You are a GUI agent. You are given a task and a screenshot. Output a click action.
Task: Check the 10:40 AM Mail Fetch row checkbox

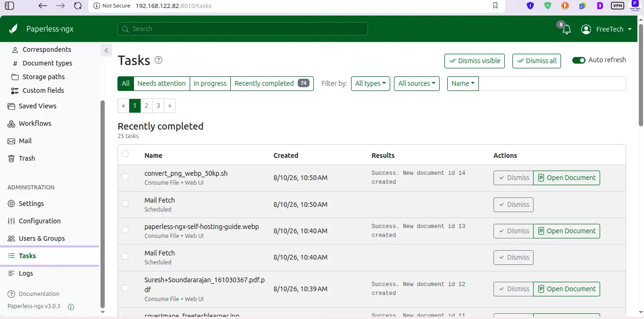[x=125, y=256]
